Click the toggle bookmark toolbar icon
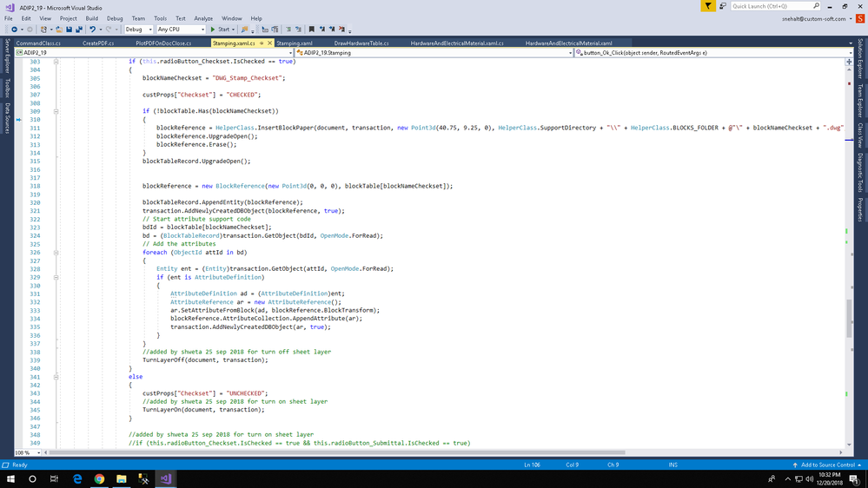 click(312, 30)
